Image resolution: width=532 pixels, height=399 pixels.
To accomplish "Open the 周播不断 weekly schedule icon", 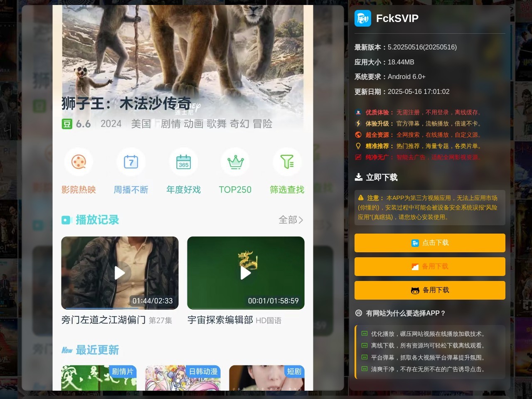I will pos(131,162).
